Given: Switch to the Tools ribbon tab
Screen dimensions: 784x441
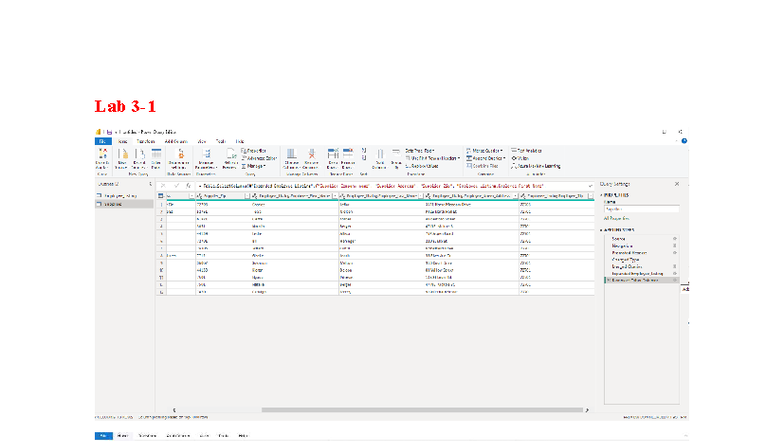Looking at the screenshot, I should 220,142.
